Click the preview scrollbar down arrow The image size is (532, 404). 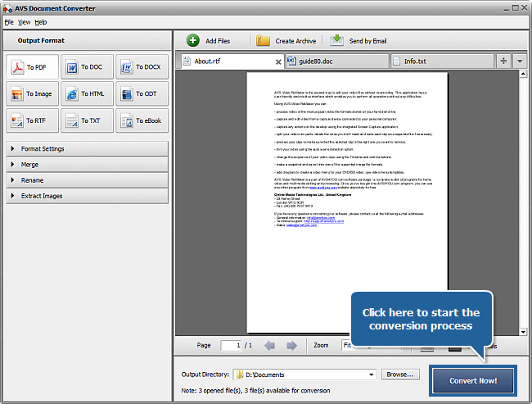pos(523,332)
